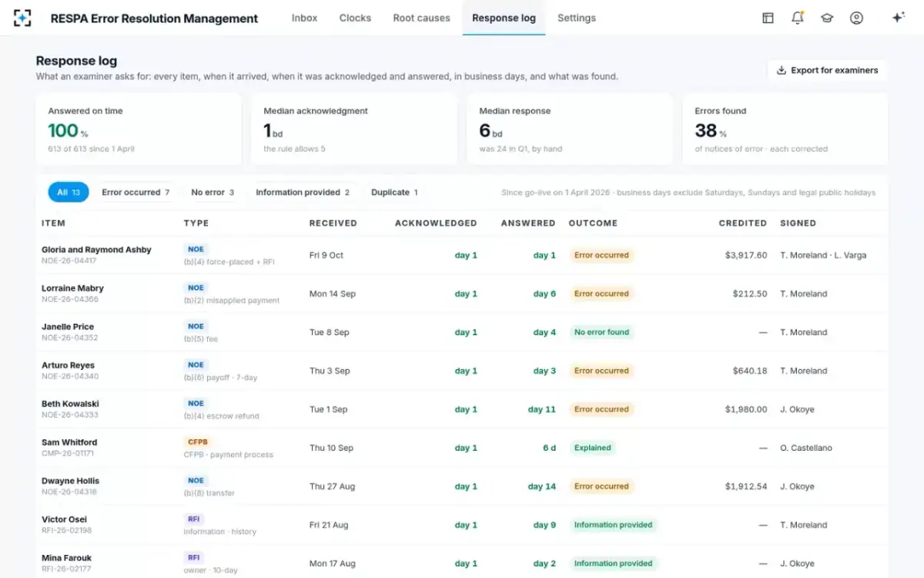The height and width of the screenshot is (578, 924).
Task: Open the training graduation cap icon
Action: pos(827,18)
